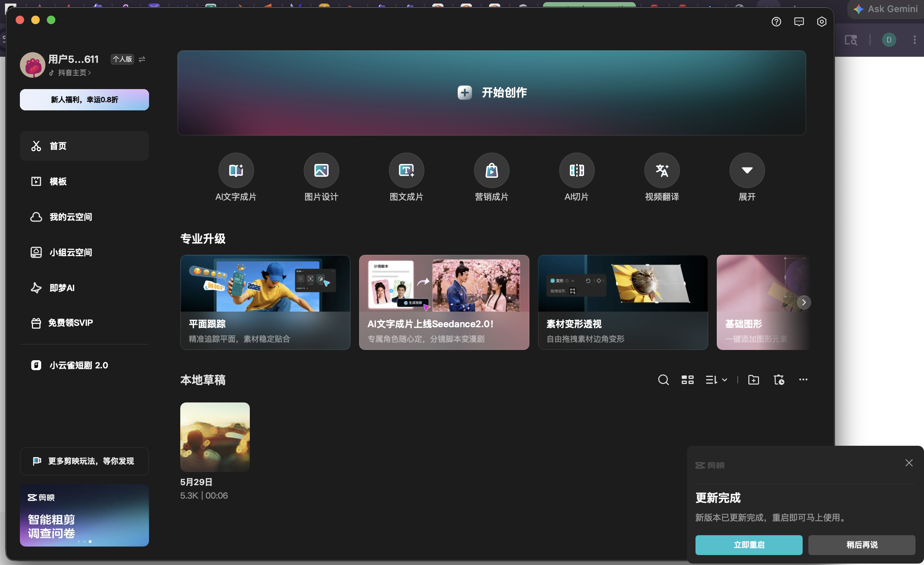Click the 本地草稿 section heading

point(203,380)
